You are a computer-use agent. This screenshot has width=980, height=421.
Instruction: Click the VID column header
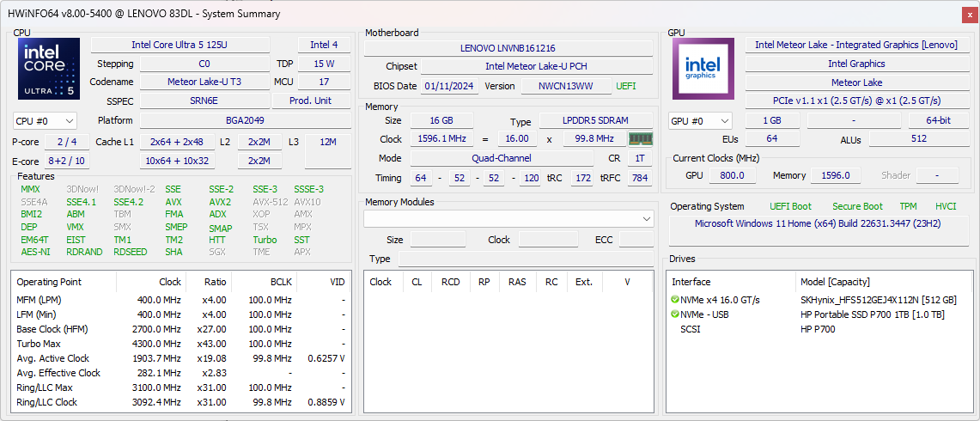pos(323,282)
